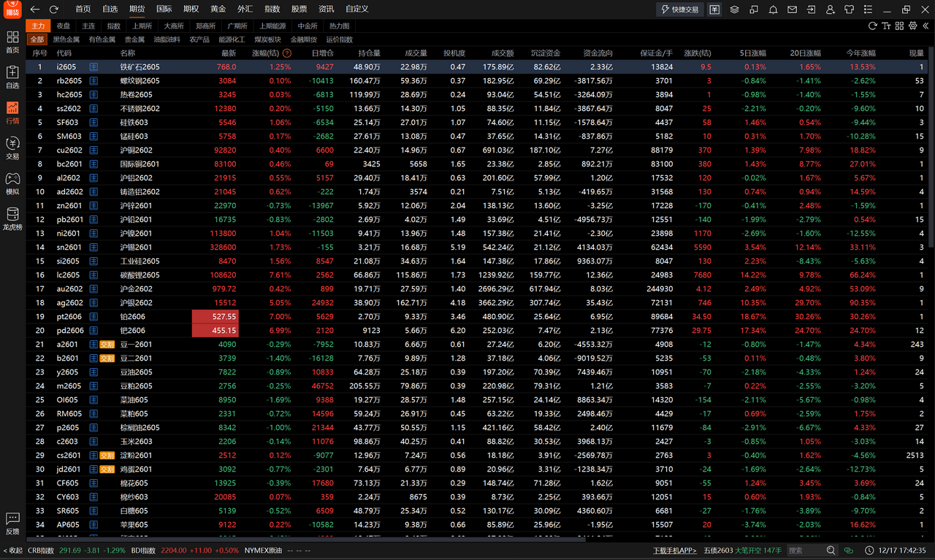
Task: Select the 沪金2602 row name
Action: point(137,289)
